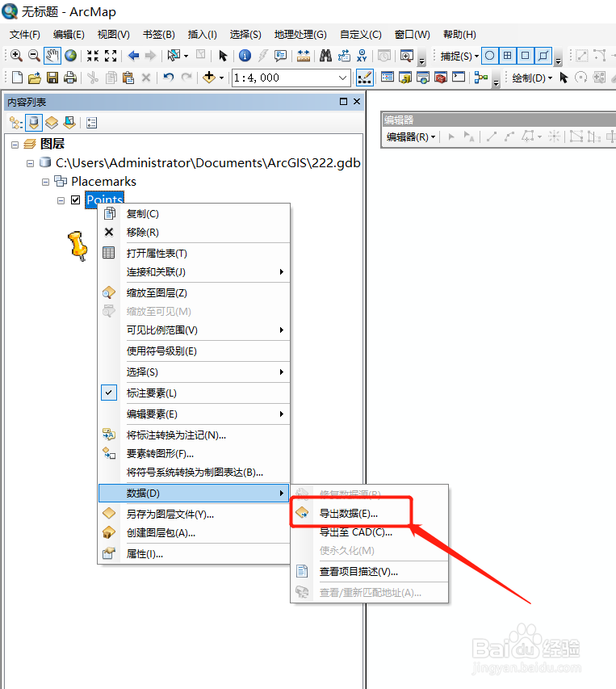Select the Select Elements arrow tool
Image resolution: width=616 pixels, height=689 pixels.
(223, 56)
